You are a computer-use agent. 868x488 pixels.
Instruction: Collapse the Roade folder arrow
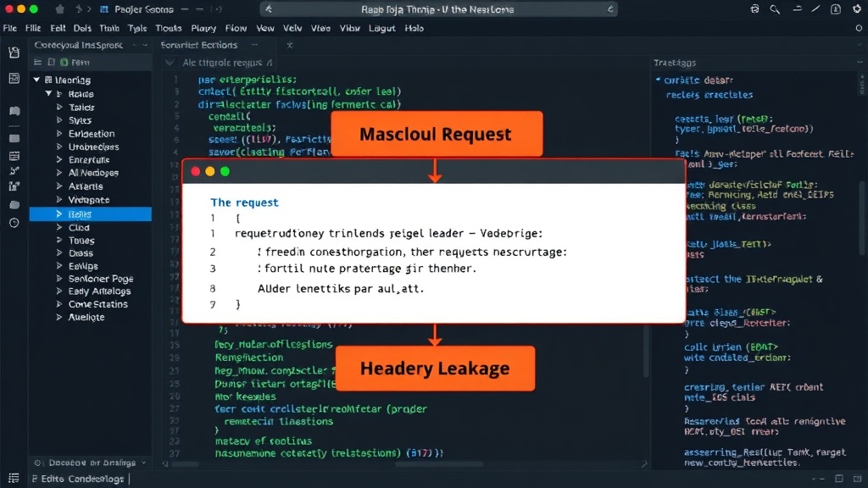click(x=48, y=93)
